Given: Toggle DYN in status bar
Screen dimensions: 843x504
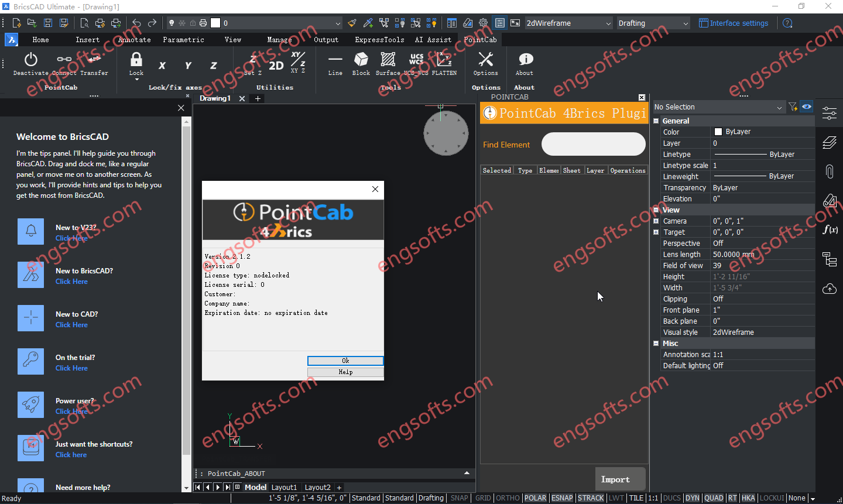Looking at the screenshot, I should 693,498.
